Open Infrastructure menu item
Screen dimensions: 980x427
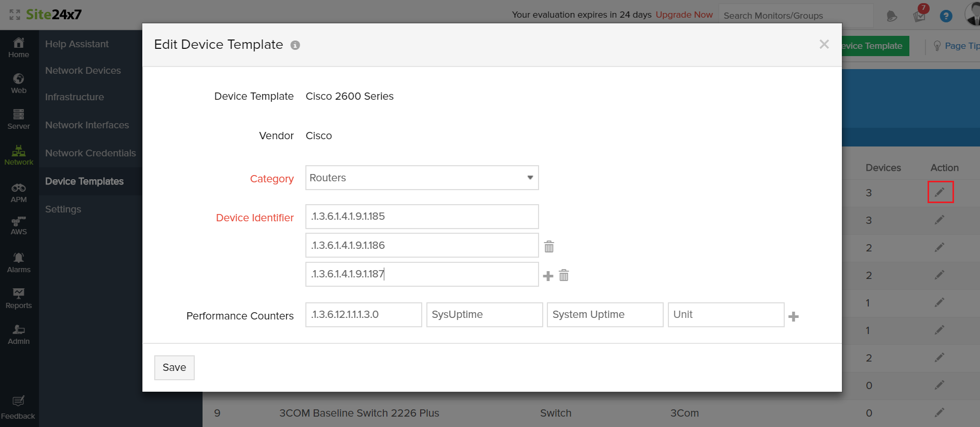[x=74, y=97]
